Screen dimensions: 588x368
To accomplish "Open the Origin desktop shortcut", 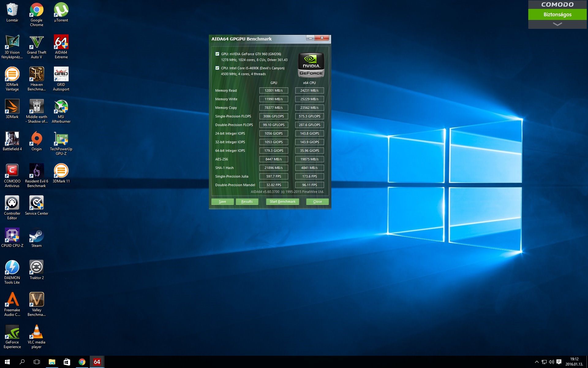I will (37, 141).
